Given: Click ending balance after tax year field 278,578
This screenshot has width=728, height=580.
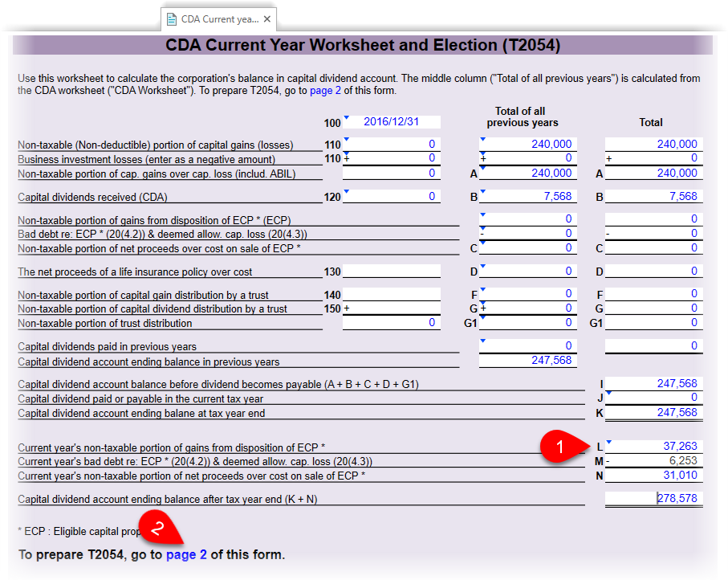Looking at the screenshot, I should [x=653, y=499].
